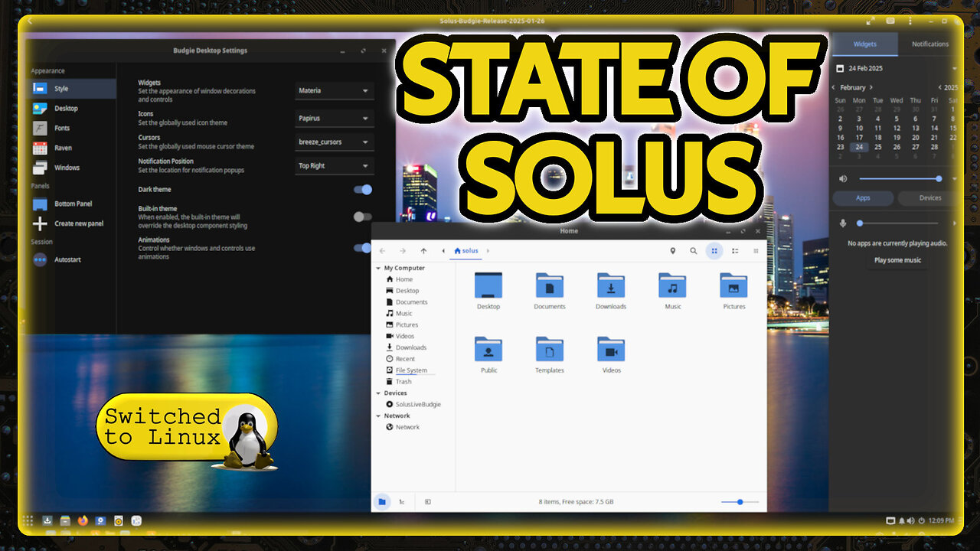
Task: Toggle the Dark theme switch
Action: point(362,190)
